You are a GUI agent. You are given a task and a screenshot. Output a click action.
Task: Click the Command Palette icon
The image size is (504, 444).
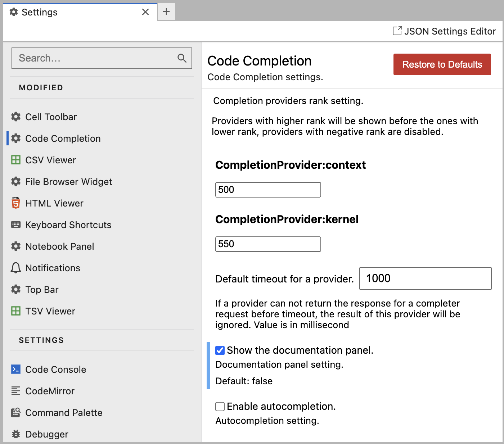(x=16, y=413)
